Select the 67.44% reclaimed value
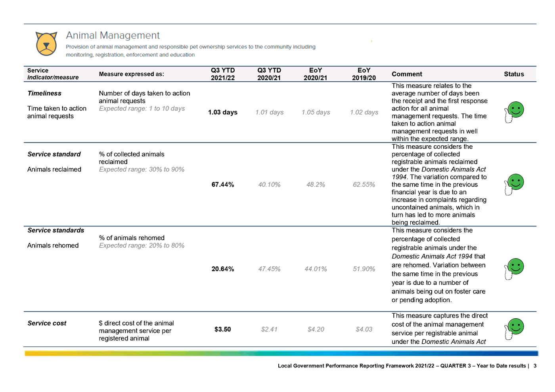This screenshot has height=392, width=555. coord(223,185)
